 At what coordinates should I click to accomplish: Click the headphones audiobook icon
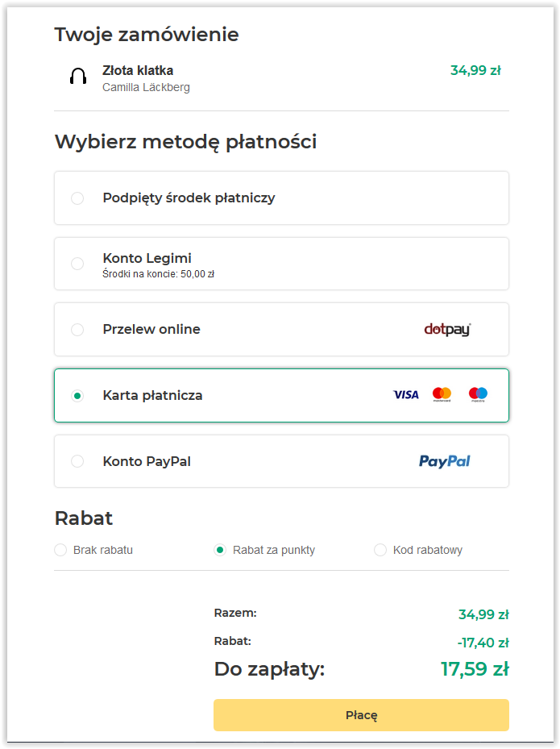78,77
